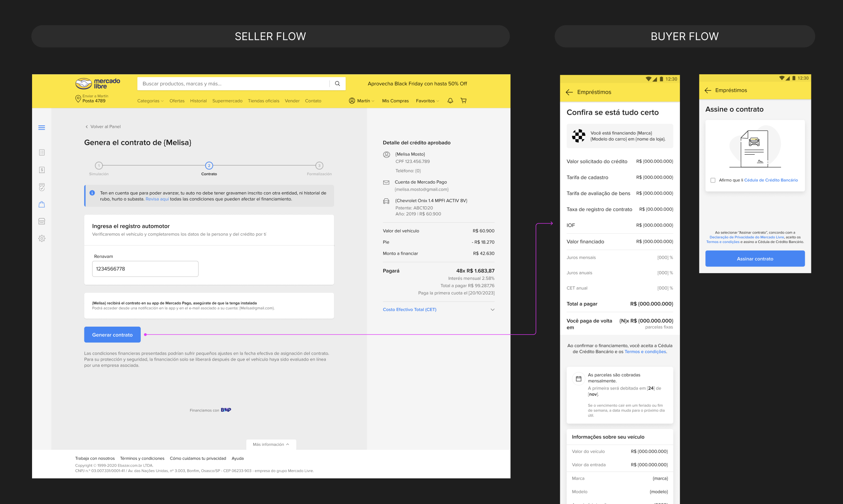Viewport: 843px width, 504px height.
Task: Click the location pin icon by Posta 4789
Action: (x=78, y=98)
